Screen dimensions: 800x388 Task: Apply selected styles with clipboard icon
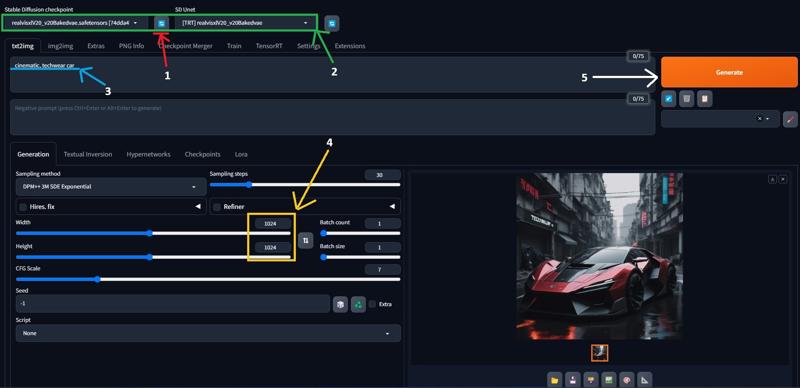[x=705, y=98]
